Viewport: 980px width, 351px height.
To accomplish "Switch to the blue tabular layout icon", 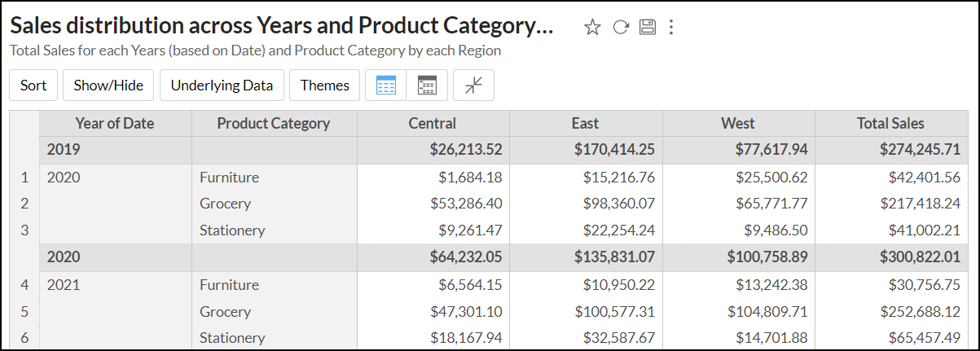I will 386,86.
